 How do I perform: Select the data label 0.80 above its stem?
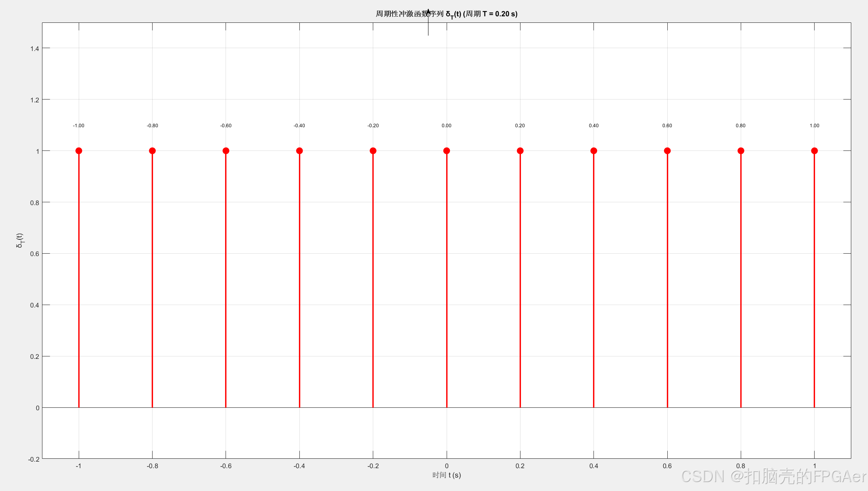tap(741, 126)
